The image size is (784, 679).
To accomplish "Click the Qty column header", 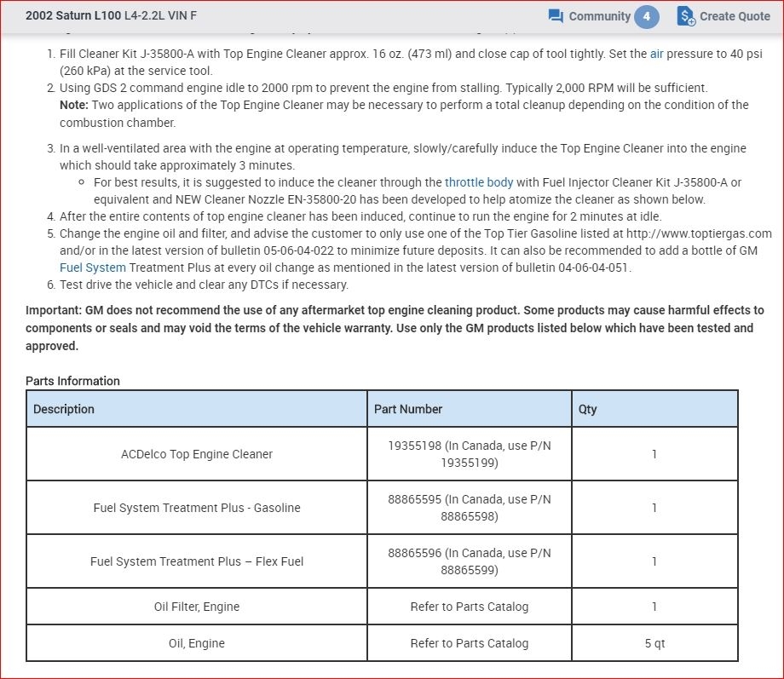I will click(588, 409).
